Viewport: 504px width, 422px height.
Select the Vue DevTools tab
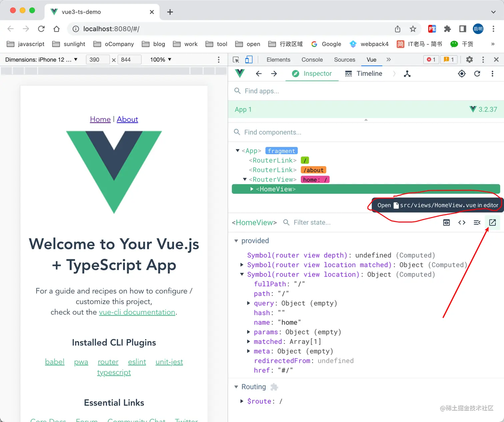coord(371,60)
